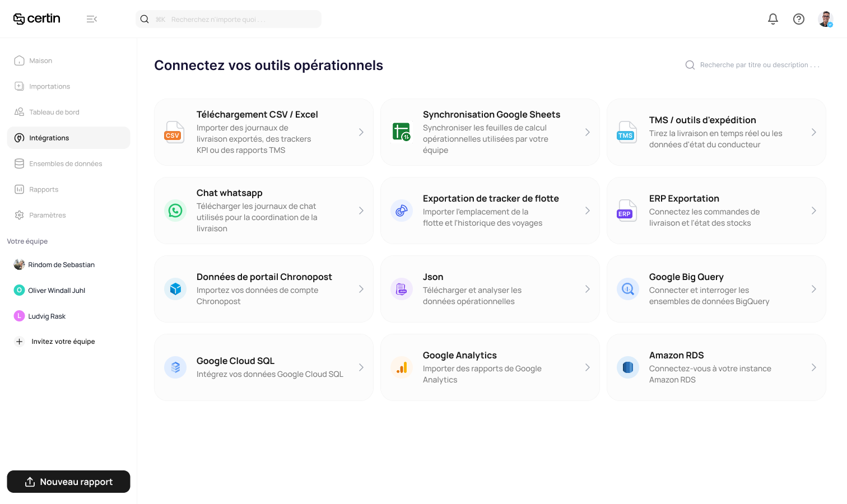Viewport: 847px width, 504px height.
Task: Click the Google Analytics chart icon
Action: pyautogui.click(x=402, y=367)
